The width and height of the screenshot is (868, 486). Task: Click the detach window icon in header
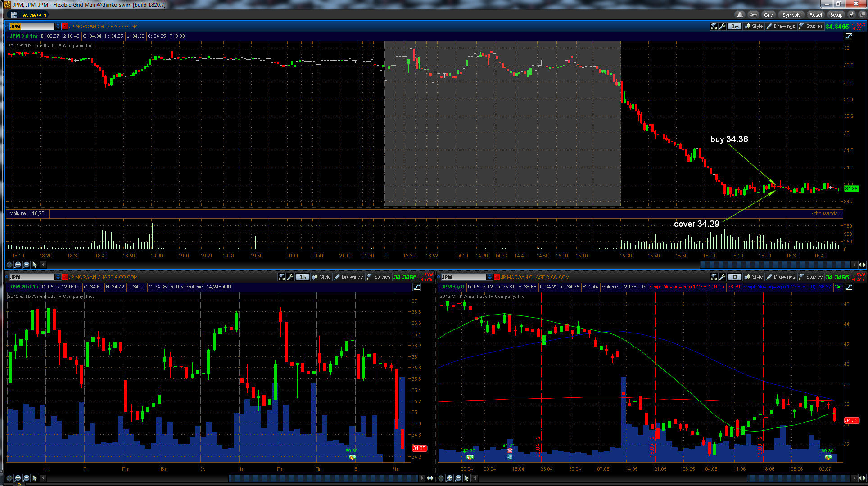862,15
